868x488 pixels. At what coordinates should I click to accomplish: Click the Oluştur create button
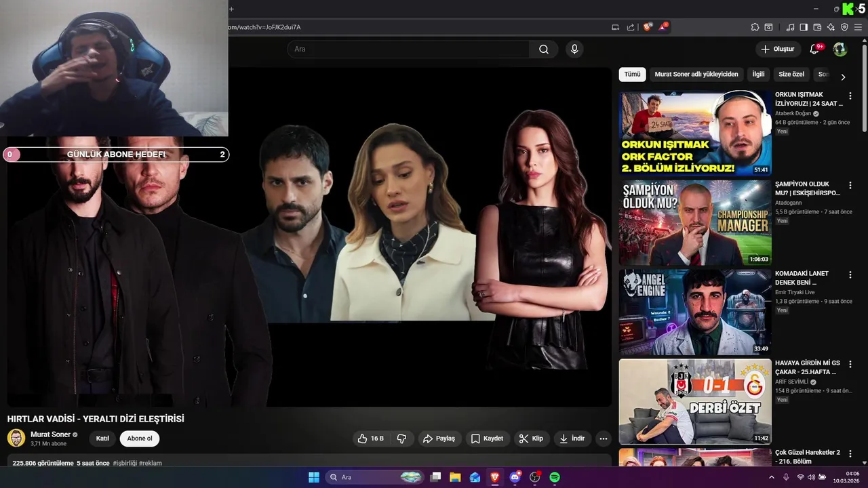777,49
